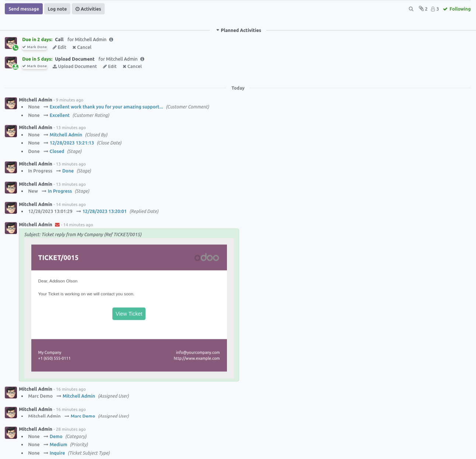
Task: Click the 'Inquire' ticket subject type value
Action: [x=57, y=453]
